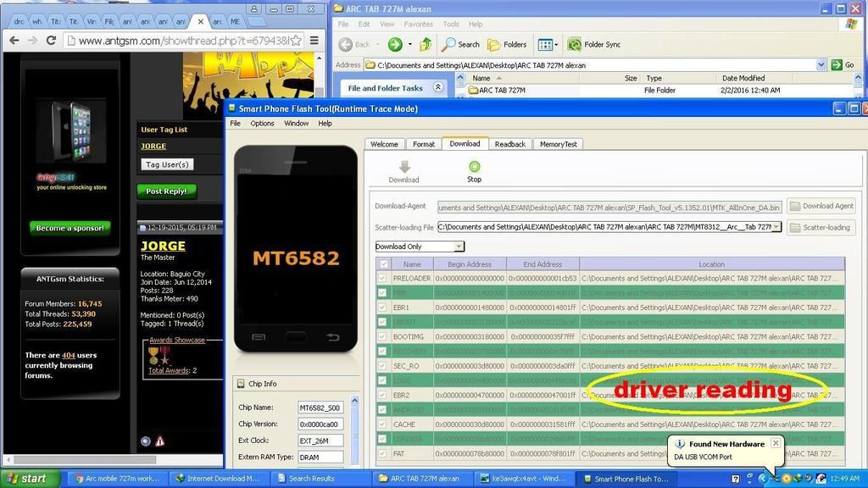This screenshot has height=488, width=868.
Task: Click the Download Agent folder button
Action: point(821,206)
